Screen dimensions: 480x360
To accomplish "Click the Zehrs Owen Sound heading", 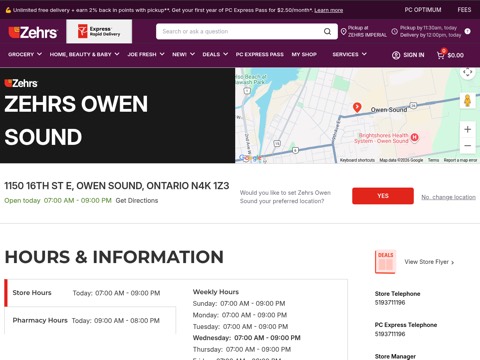I will pyautogui.click(x=76, y=120).
